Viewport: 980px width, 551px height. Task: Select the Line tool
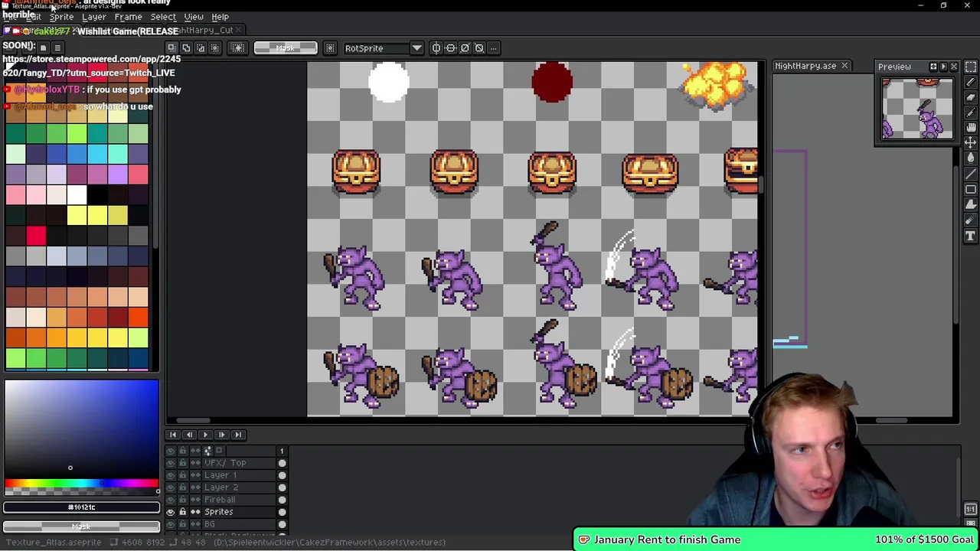(x=971, y=174)
